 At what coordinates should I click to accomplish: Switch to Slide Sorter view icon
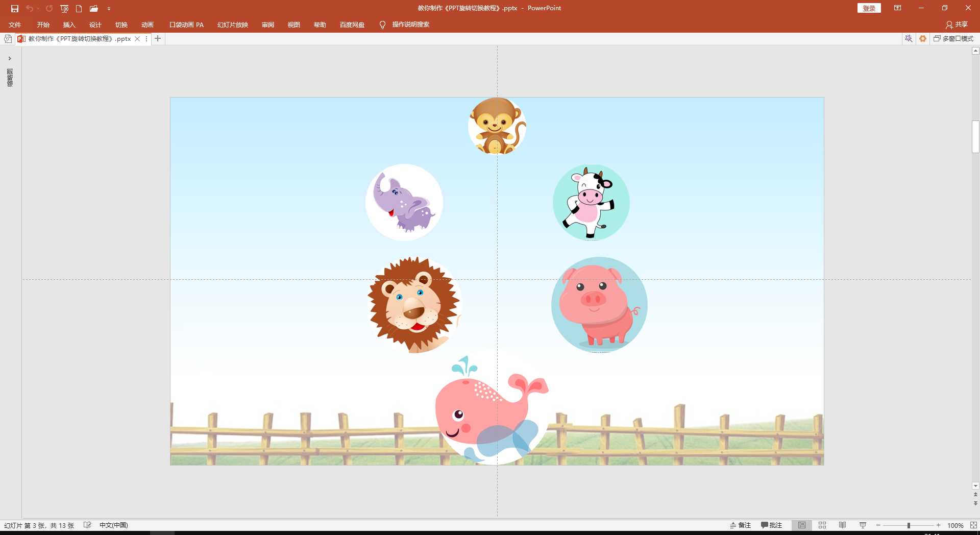pos(822,525)
